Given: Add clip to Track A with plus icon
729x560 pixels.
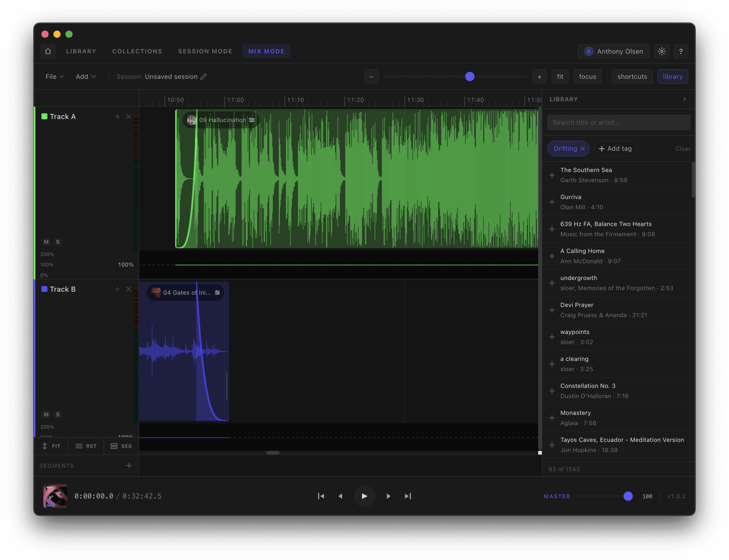Looking at the screenshot, I should [x=117, y=116].
